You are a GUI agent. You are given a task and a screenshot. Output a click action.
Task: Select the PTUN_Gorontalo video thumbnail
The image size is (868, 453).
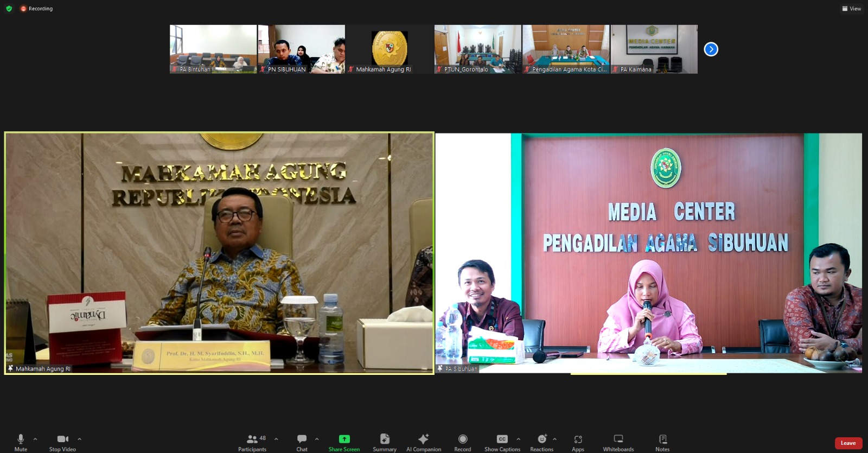477,49
